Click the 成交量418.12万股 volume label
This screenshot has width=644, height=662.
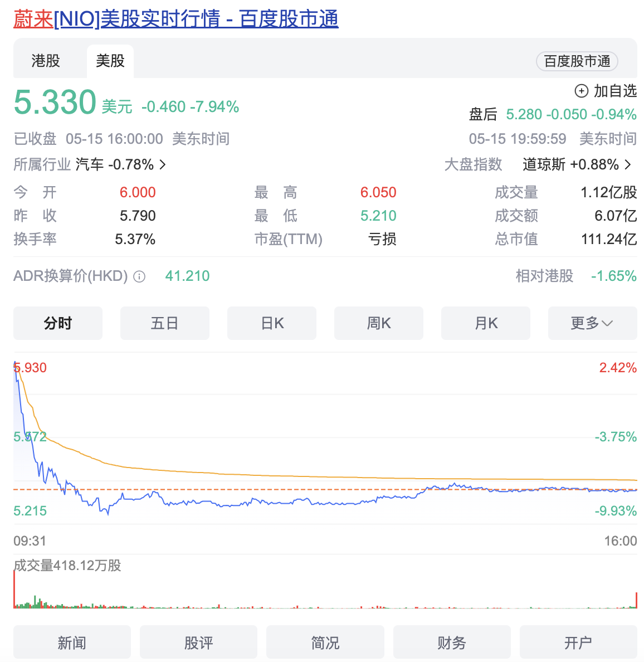point(67,565)
